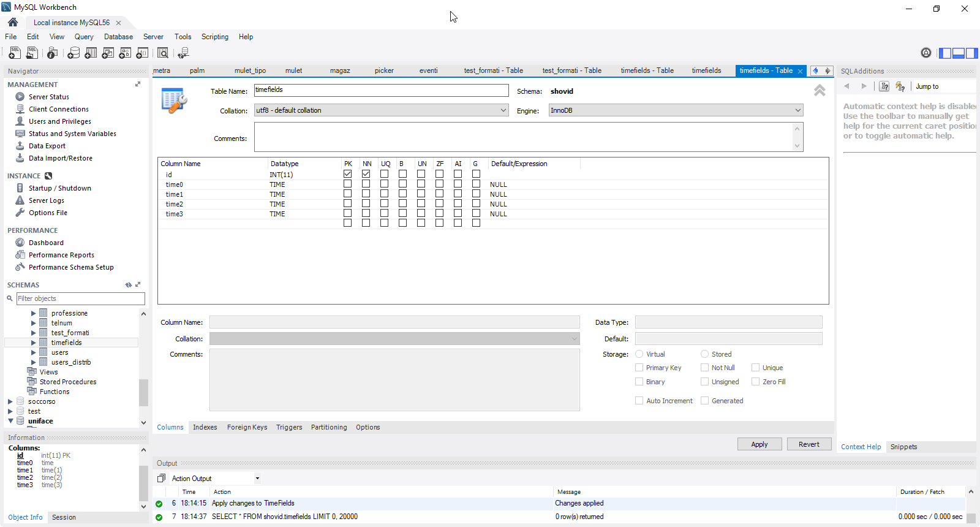This screenshot has width=980, height=527.
Task: Check the PK checkbox for time3 column
Action: 348,213
